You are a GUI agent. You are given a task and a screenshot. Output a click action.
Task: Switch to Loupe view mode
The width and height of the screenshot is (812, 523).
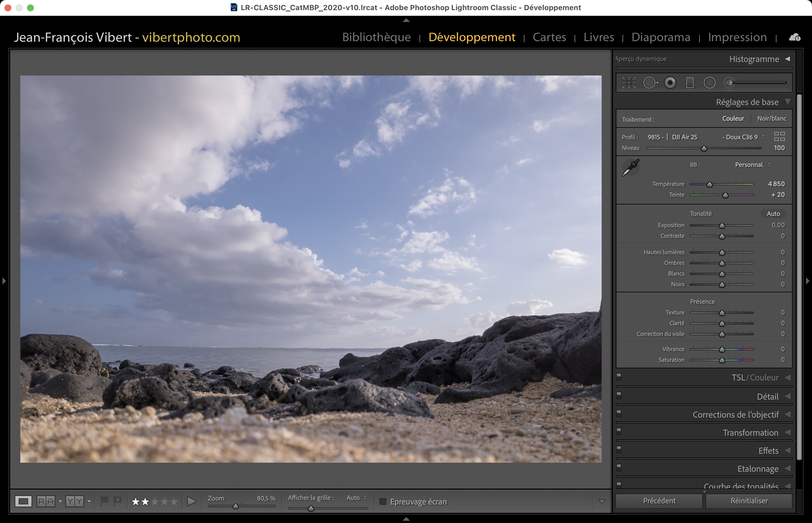[23, 501]
